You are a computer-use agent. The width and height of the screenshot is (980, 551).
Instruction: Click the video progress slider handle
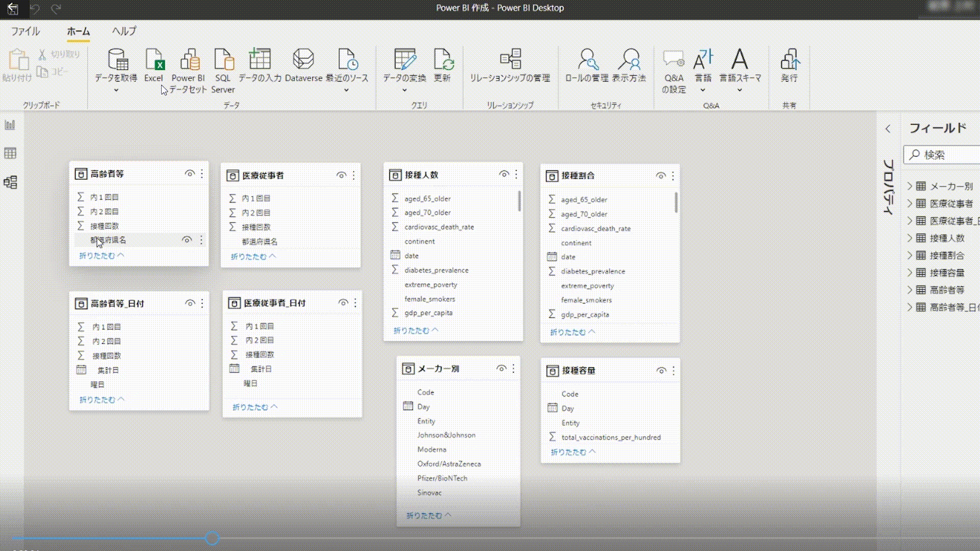pyautogui.click(x=212, y=538)
